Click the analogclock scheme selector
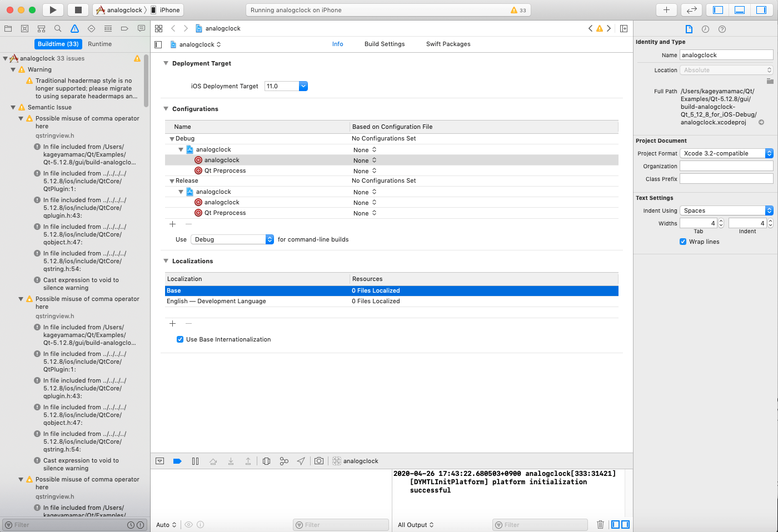778x532 pixels. tap(119, 10)
